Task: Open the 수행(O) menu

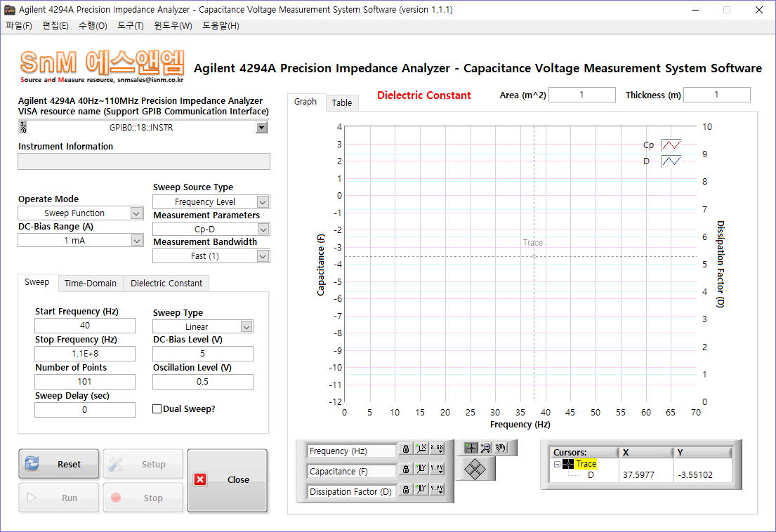Action: [x=93, y=26]
